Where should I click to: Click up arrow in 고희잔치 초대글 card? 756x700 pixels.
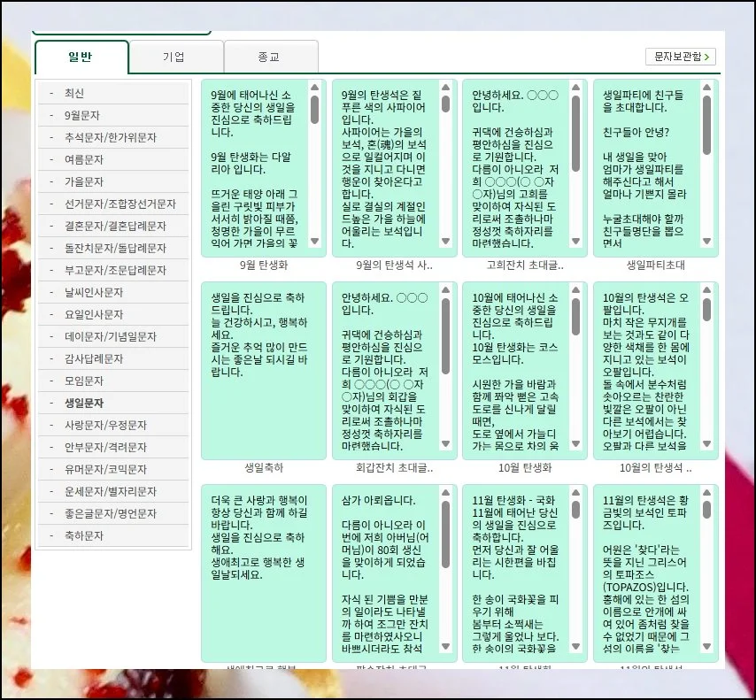pos(576,88)
